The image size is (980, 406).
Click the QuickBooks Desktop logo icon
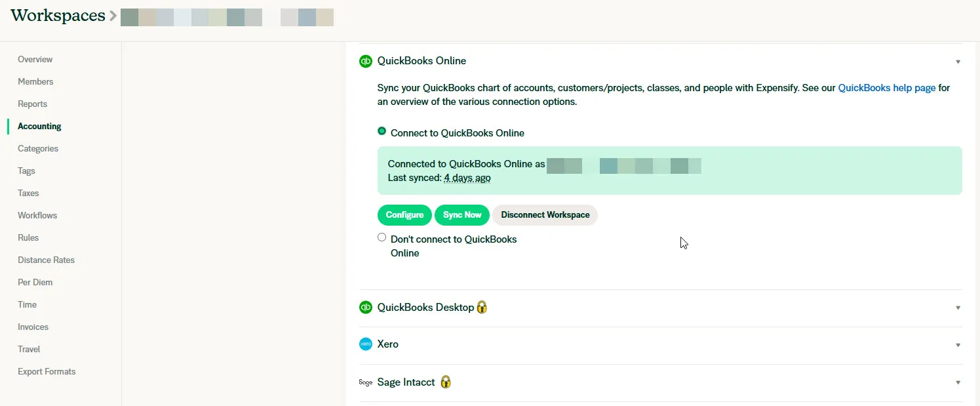(365, 307)
